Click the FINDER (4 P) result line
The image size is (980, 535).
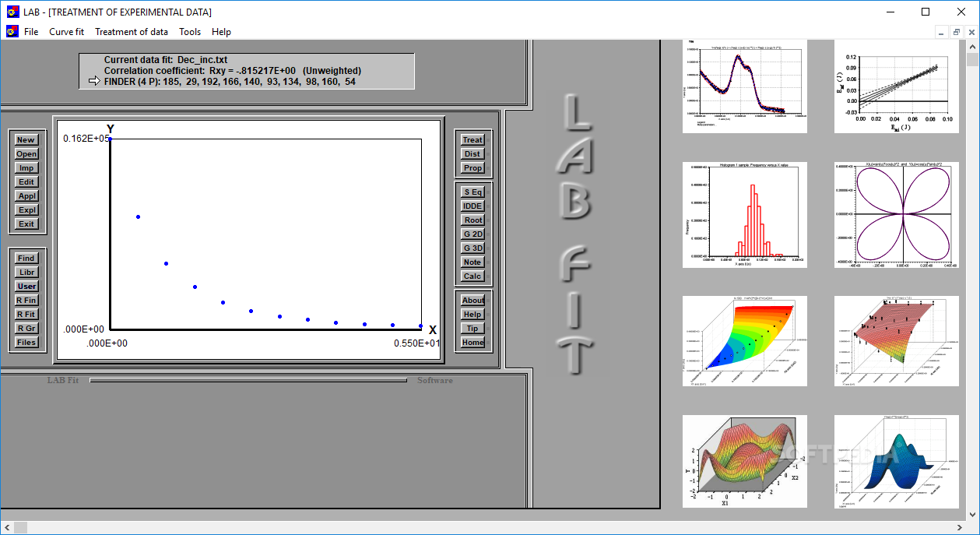(x=230, y=81)
